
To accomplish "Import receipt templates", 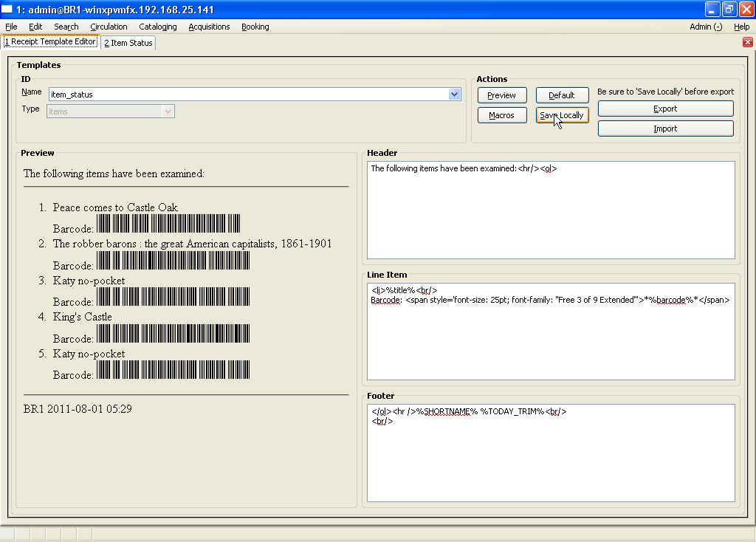I will coord(665,128).
